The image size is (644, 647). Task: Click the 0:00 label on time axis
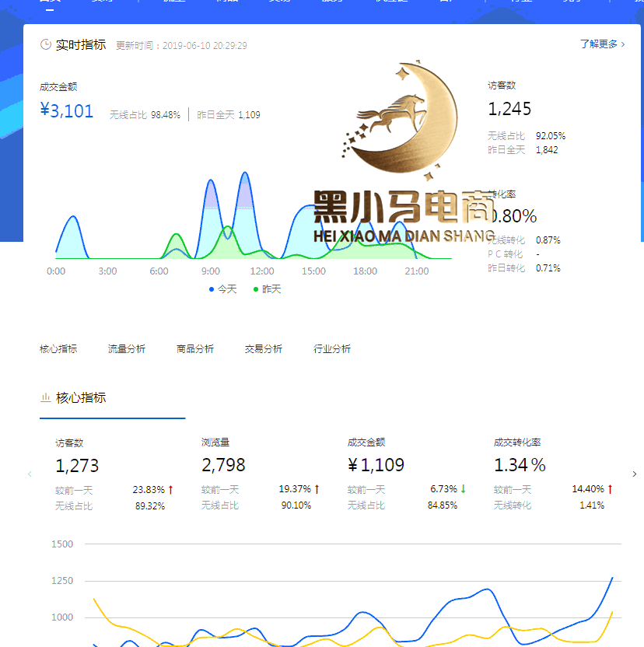[56, 271]
